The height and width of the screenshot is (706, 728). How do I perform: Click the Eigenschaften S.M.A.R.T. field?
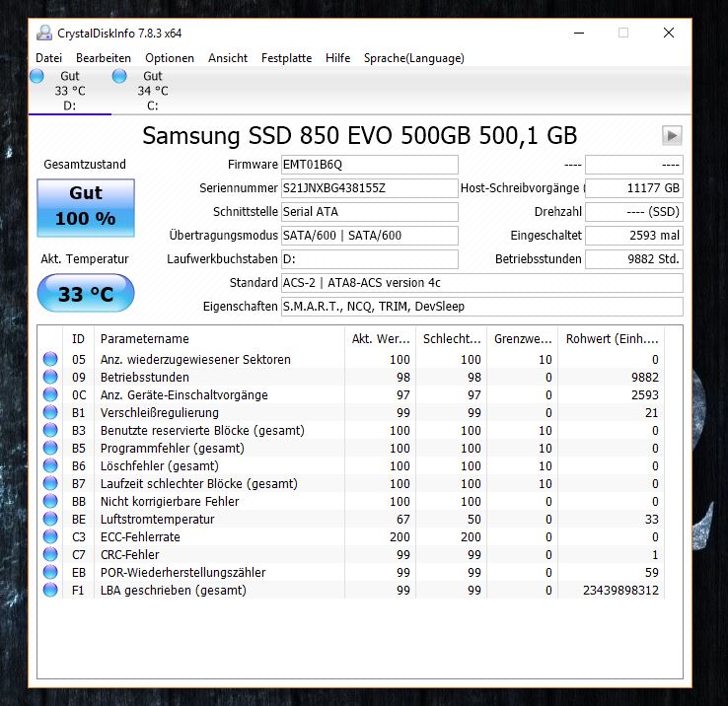pos(482,307)
